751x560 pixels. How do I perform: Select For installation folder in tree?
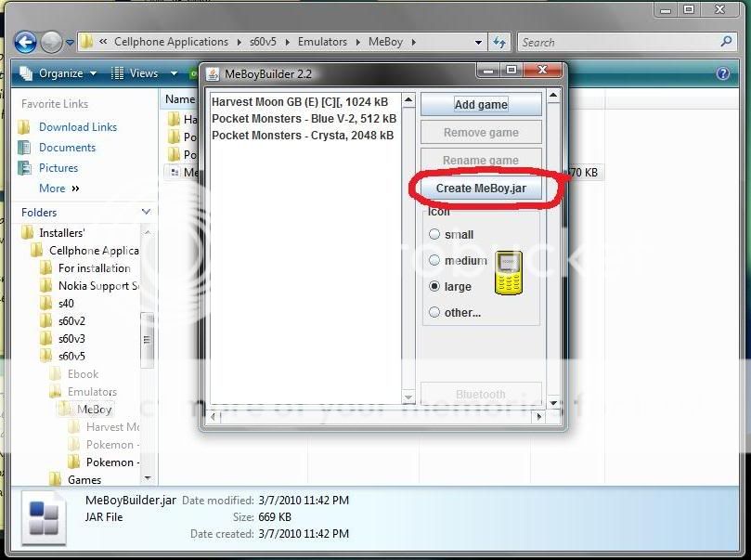[94, 268]
